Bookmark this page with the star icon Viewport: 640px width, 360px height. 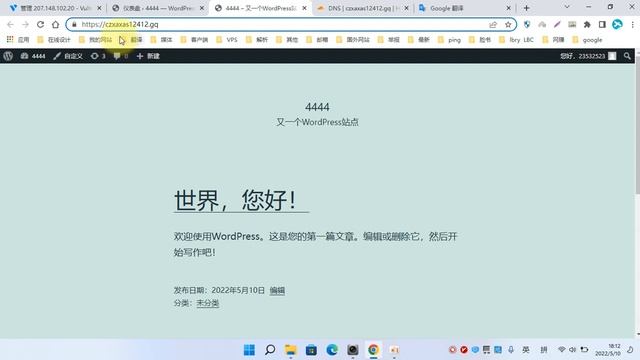(508, 24)
